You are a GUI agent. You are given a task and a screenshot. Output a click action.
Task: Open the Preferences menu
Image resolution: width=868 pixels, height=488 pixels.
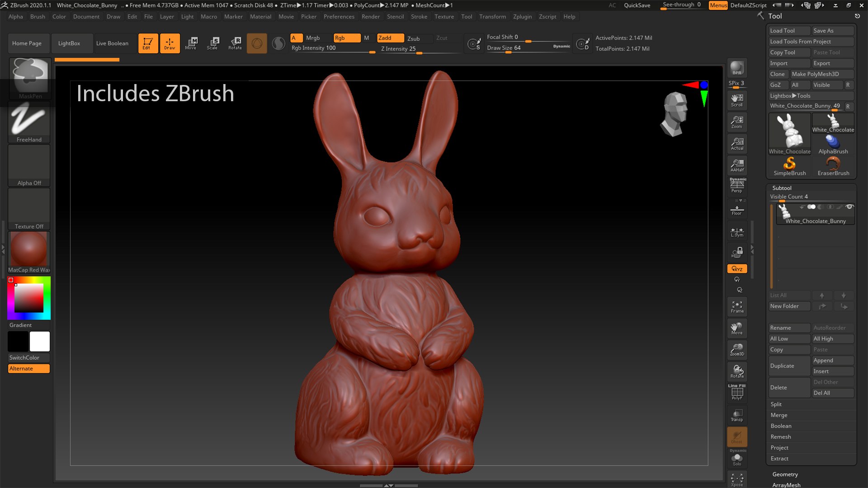tap(339, 17)
